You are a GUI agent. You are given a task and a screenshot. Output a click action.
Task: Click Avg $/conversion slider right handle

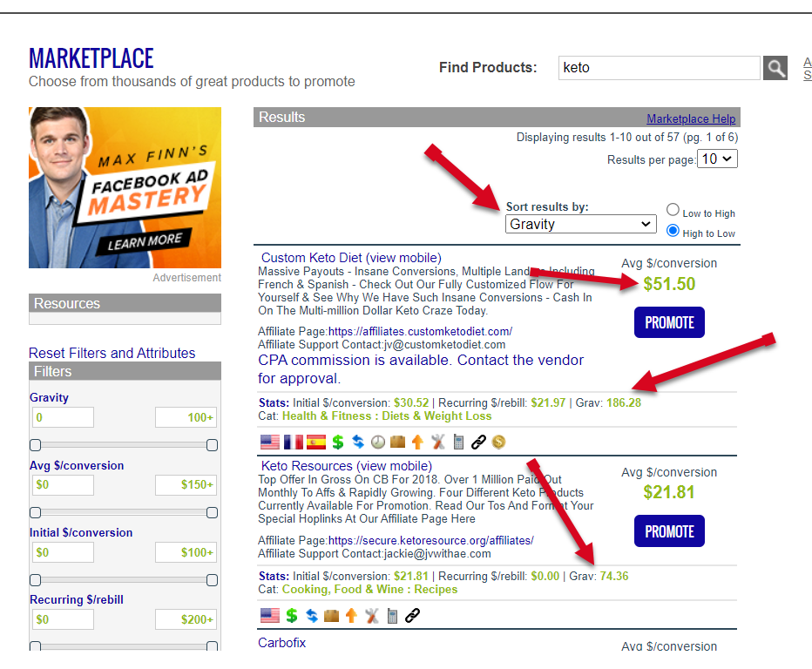[212, 512]
